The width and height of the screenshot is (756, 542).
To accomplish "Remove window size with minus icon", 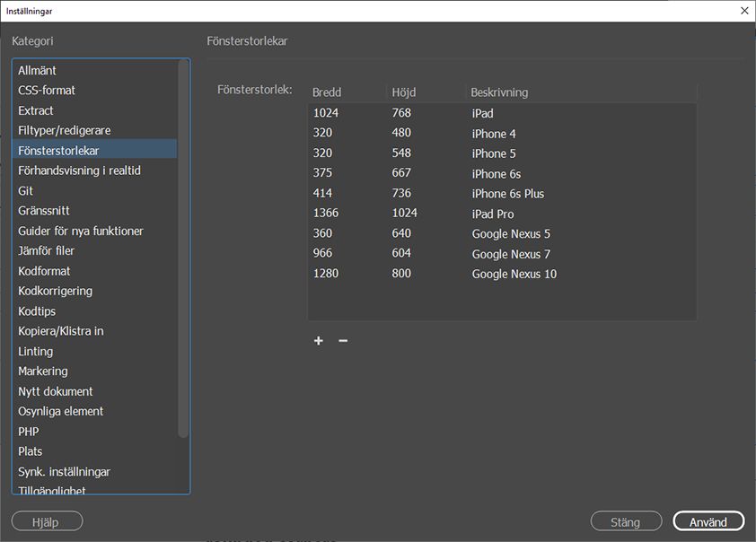I will (343, 341).
